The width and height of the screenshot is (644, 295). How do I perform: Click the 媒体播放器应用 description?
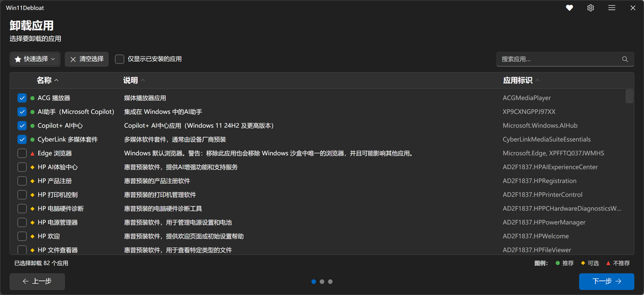click(145, 98)
